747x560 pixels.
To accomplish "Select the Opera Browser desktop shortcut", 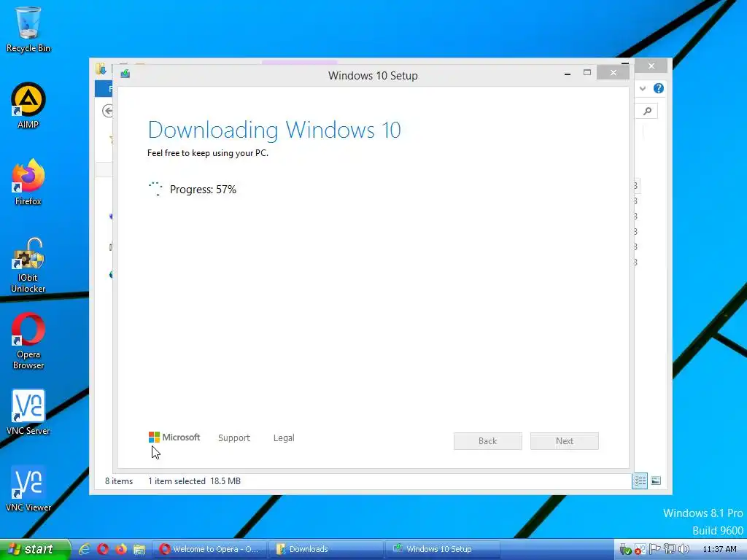I will coord(28,341).
